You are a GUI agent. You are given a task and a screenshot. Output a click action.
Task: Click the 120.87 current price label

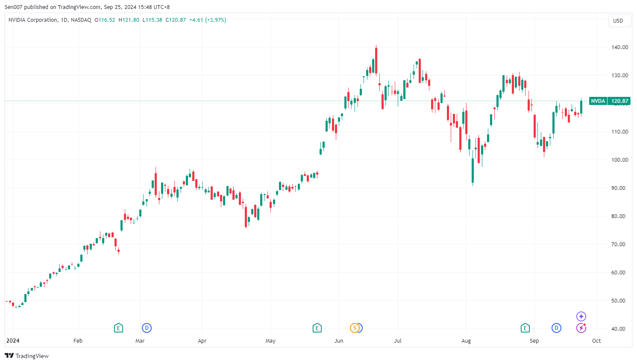tap(619, 101)
